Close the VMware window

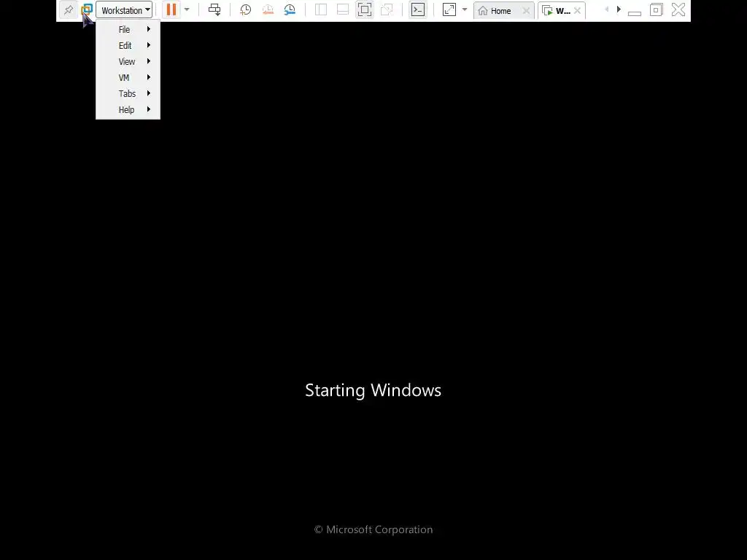(678, 9)
